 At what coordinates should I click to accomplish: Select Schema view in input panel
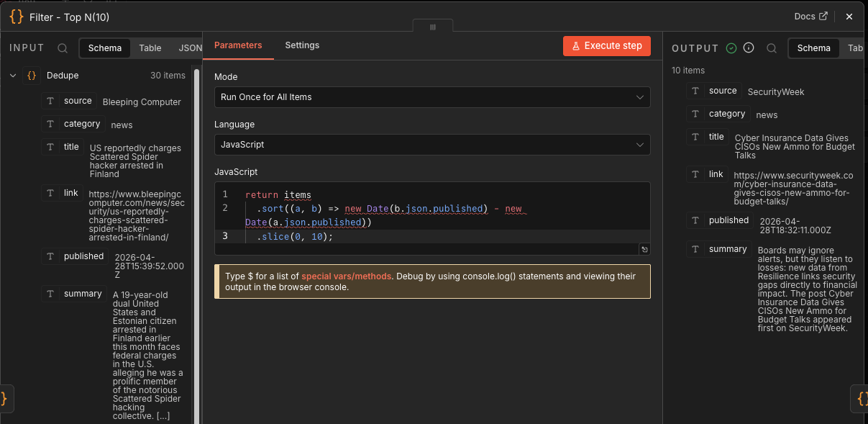click(105, 48)
